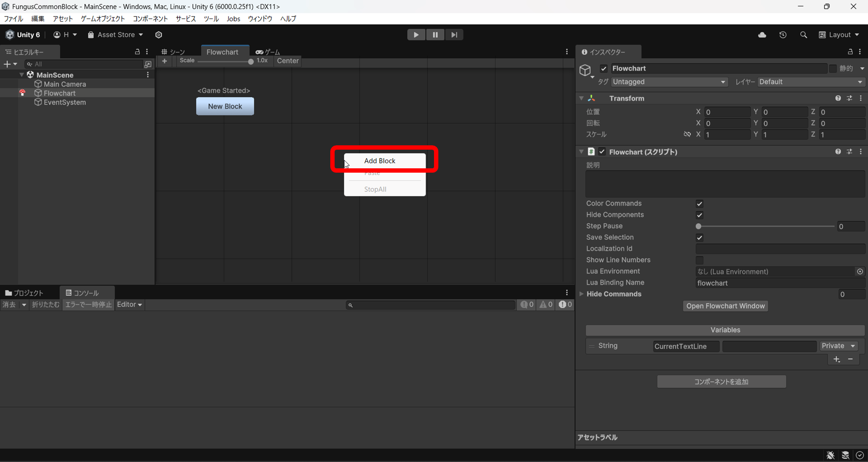Viewport: 868px width, 462px height.
Task: Open the global search magnifier icon
Action: pyautogui.click(x=804, y=35)
